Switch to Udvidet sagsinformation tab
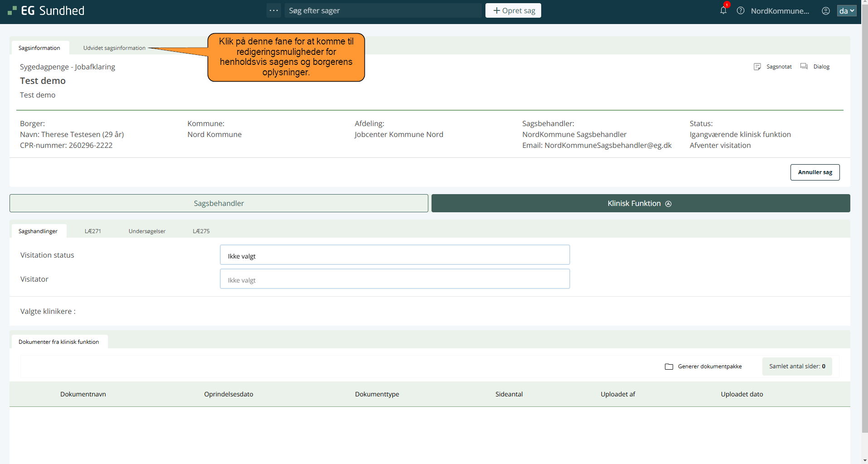Viewport: 868px width, 464px height. pyautogui.click(x=114, y=48)
